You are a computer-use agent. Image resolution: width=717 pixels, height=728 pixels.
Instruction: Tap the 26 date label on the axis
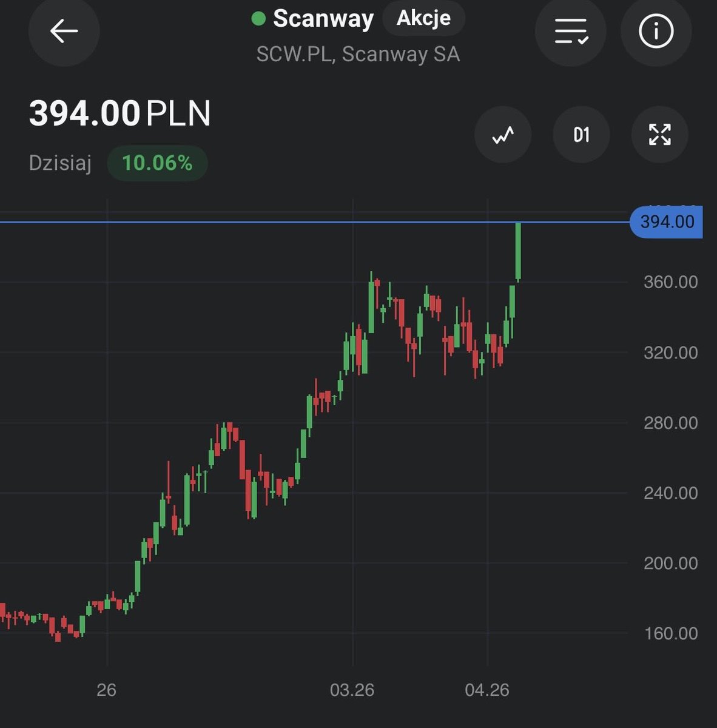[107, 690]
